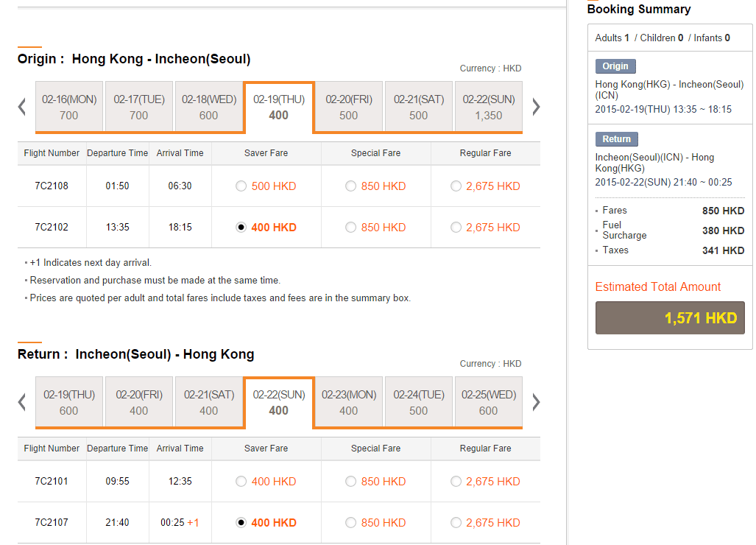Select Saver Fare 500 HKD for flight 7C2108
Screen dimensions: 756x545
pos(241,186)
